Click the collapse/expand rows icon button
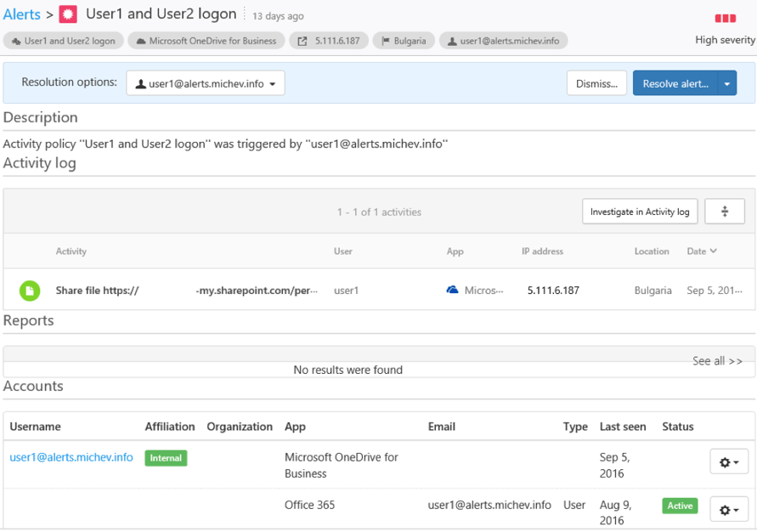This screenshot has width=757, height=532. point(725,212)
